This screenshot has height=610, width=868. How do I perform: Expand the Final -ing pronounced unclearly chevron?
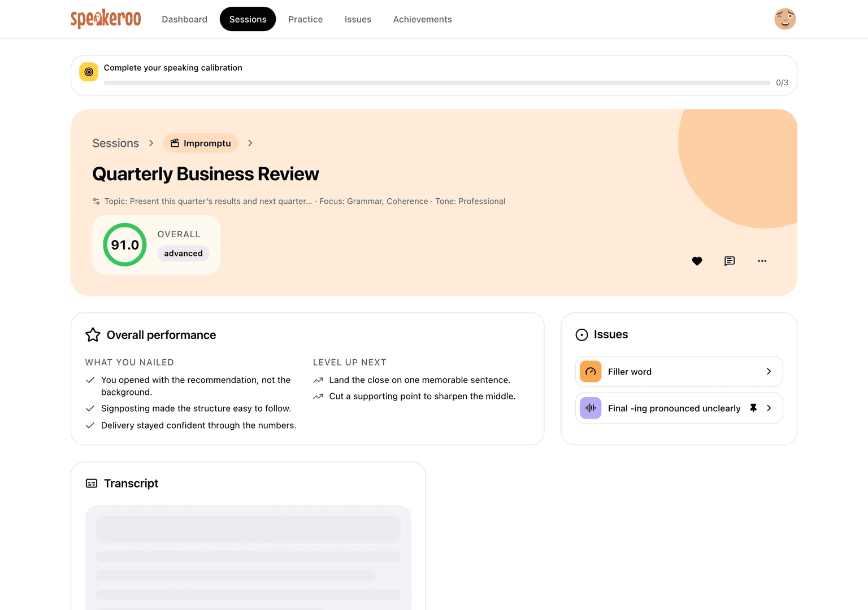tap(769, 408)
